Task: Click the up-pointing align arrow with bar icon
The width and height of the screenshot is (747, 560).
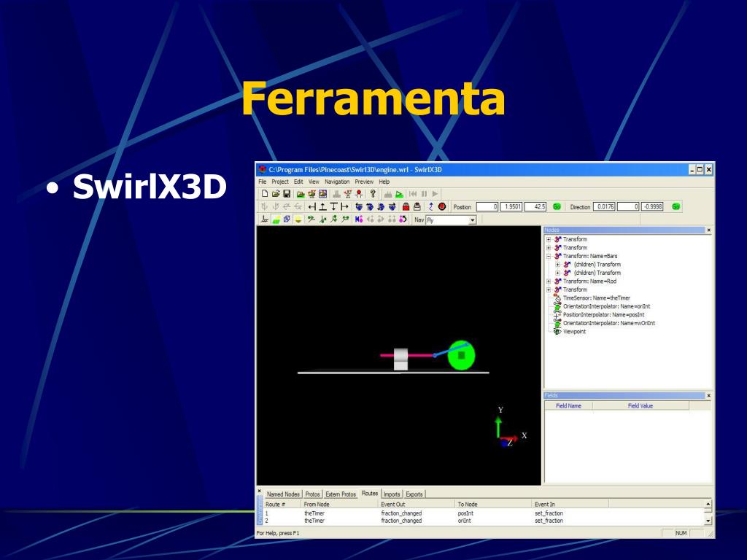Action: [323, 206]
